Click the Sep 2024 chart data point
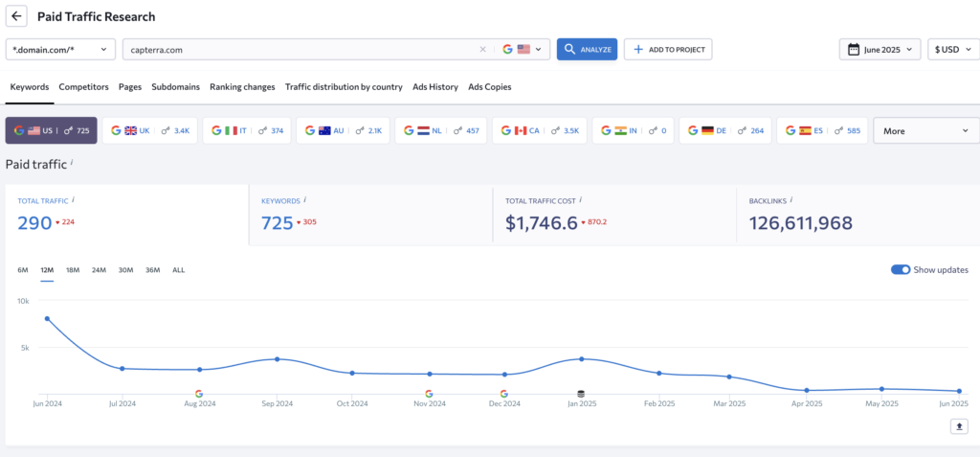The height and width of the screenshot is (457, 980). pos(277,358)
